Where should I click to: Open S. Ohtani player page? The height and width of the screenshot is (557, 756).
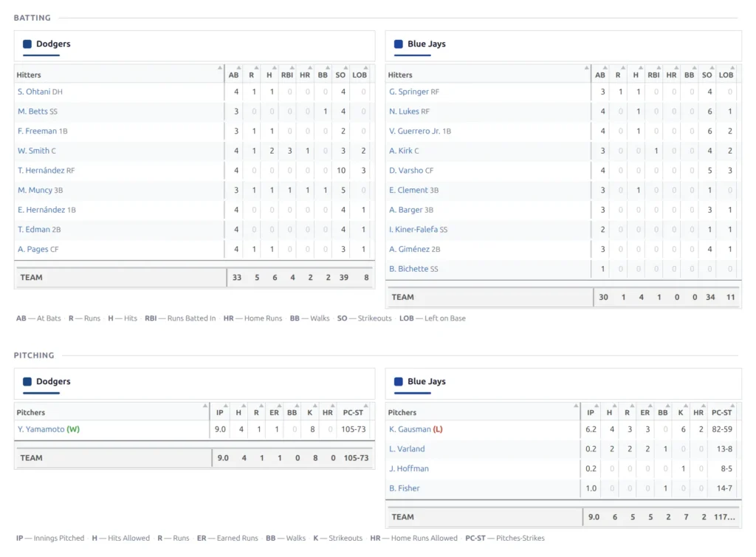tap(34, 92)
